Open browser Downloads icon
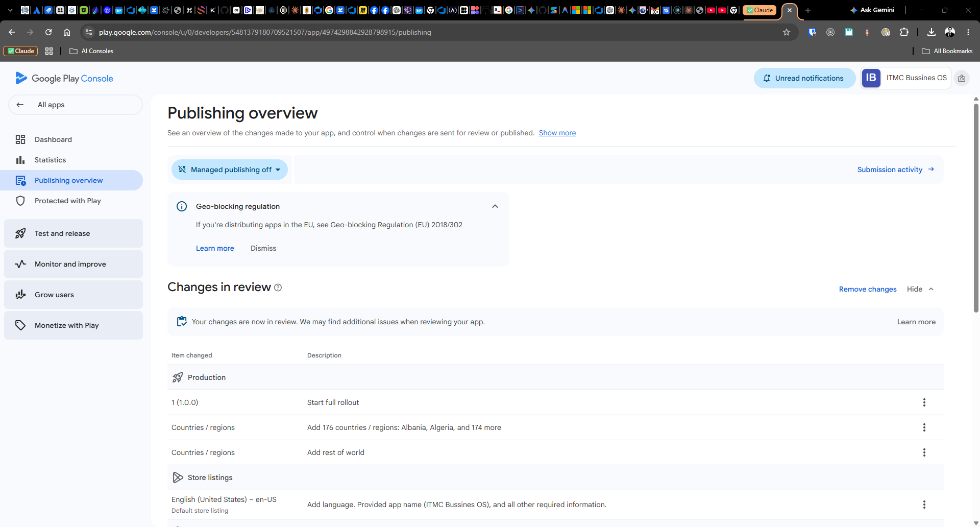The width and height of the screenshot is (980, 527). [x=932, y=32]
